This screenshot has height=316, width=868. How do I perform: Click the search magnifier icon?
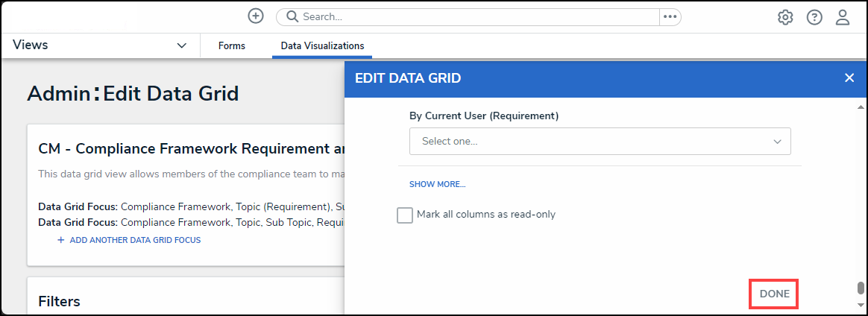(x=292, y=16)
